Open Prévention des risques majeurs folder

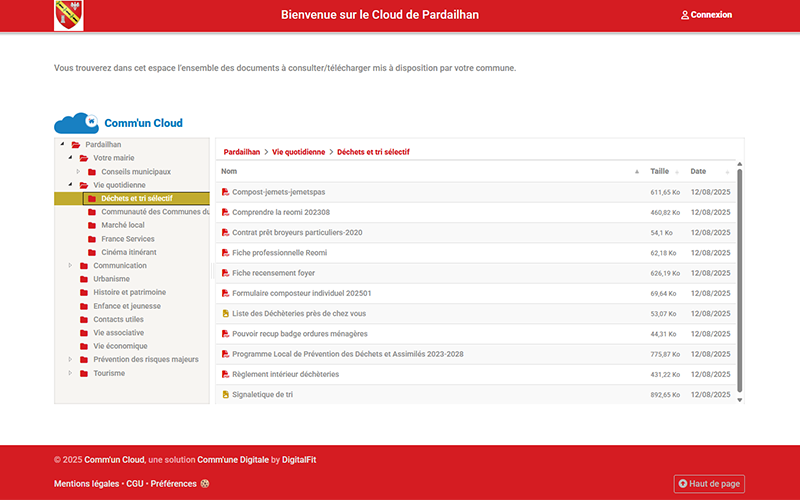click(146, 359)
